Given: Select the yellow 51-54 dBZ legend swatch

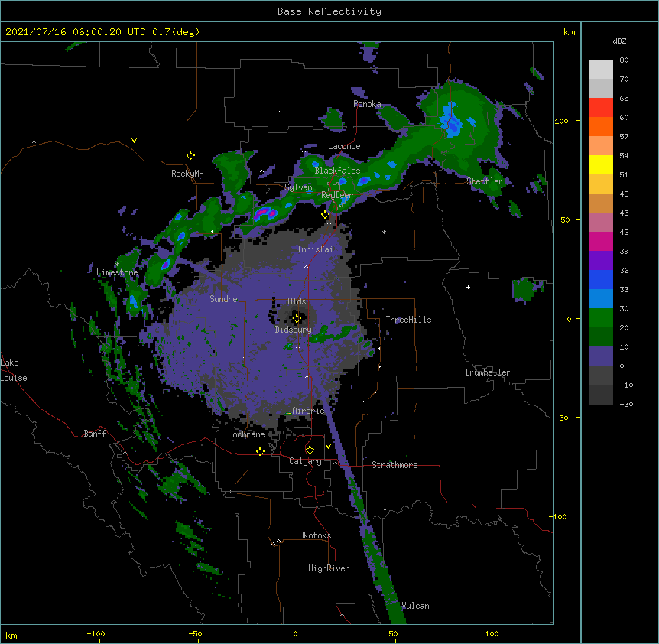Looking at the screenshot, I should (601, 164).
